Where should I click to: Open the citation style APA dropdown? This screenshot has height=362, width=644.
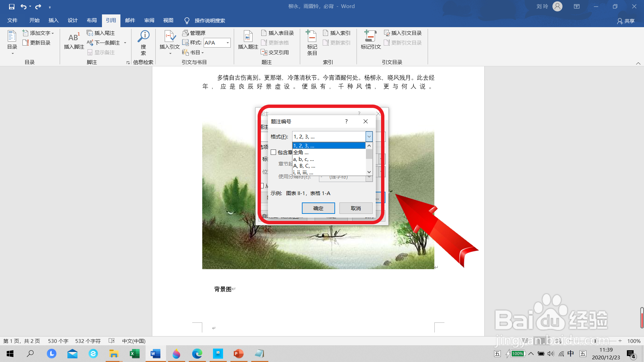pyautogui.click(x=228, y=43)
